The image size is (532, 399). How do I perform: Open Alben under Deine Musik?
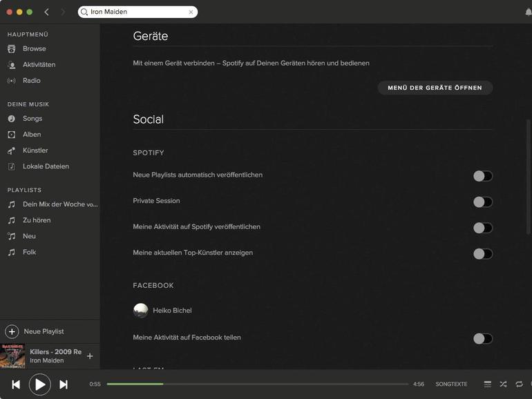pyautogui.click(x=32, y=135)
